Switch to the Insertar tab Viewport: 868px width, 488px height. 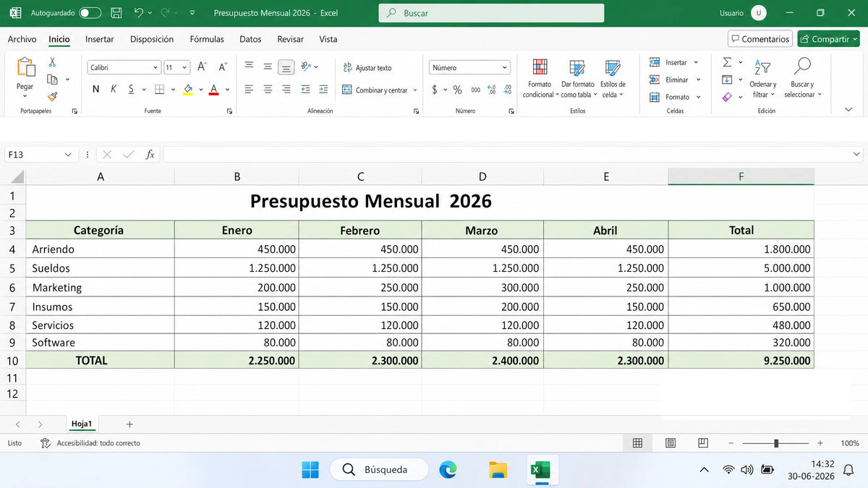coord(100,39)
